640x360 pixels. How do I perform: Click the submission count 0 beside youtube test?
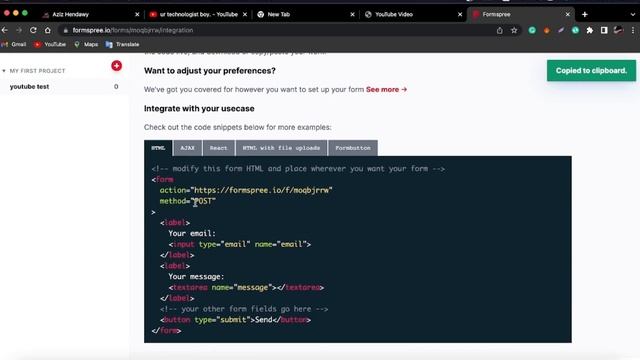[x=116, y=87]
